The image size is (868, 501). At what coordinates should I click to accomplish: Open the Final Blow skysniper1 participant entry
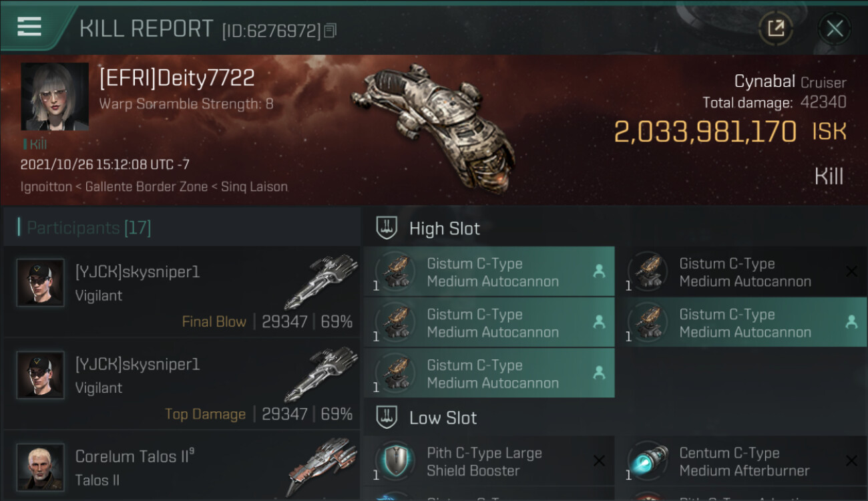(x=182, y=291)
